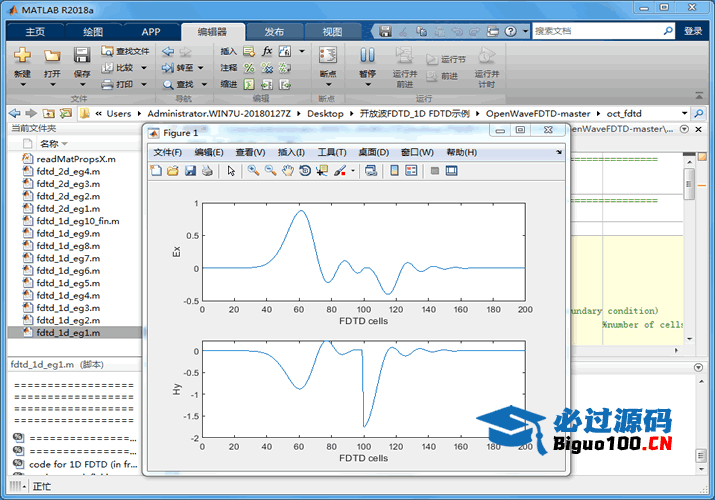This screenshot has width=715, height=500.
Task: Switch to the 绘图 ribbon tab
Action: (93, 31)
